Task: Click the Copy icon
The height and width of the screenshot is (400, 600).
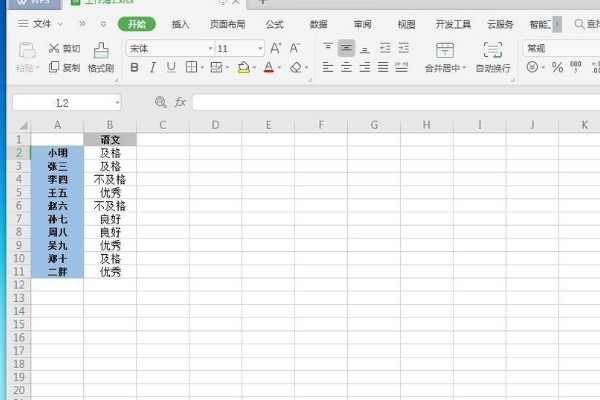Action: [54, 67]
